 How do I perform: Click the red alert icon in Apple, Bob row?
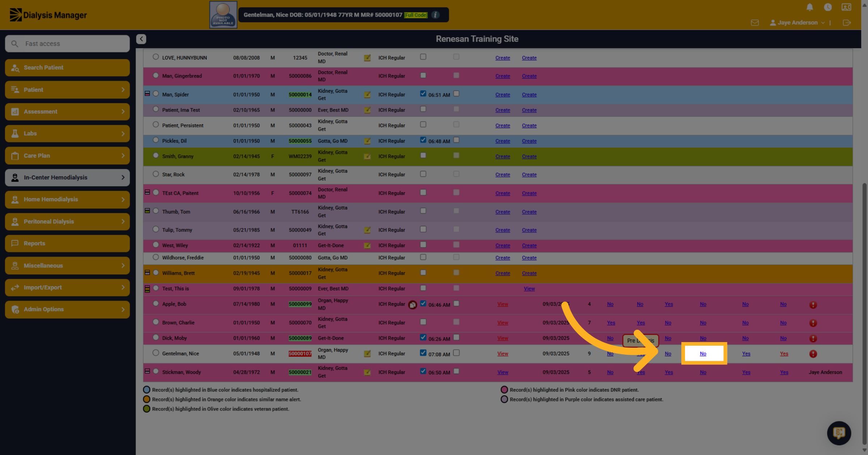813,305
